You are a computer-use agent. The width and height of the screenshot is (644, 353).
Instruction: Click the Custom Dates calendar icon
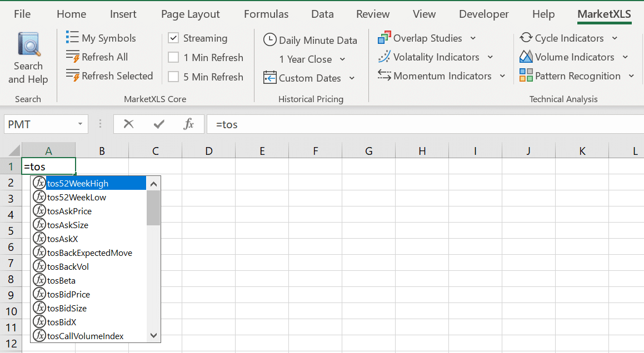coord(270,78)
